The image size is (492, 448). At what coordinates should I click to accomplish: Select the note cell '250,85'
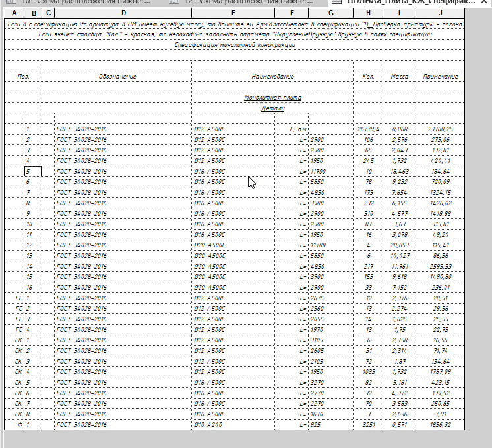pos(440,403)
